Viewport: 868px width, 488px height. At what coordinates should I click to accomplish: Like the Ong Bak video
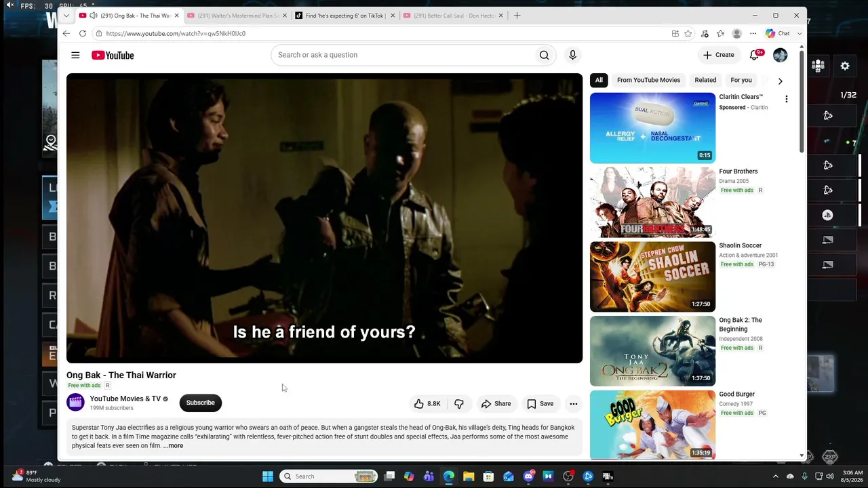pos(427,403)
